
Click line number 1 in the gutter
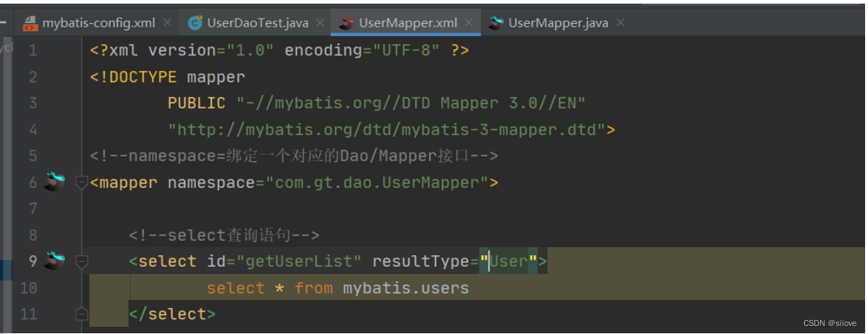tap(33, 51)
